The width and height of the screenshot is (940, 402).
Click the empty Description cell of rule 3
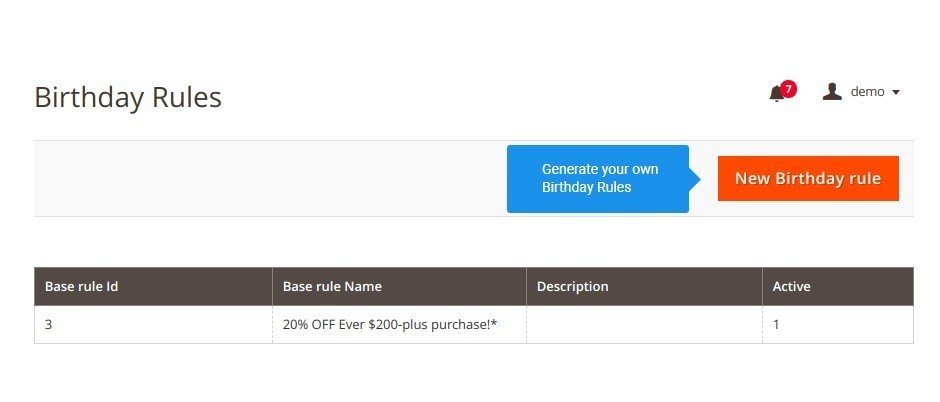644,325
